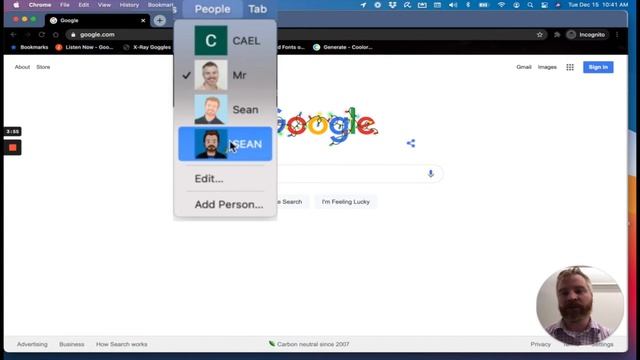Bookmark this page with the star
Screen dimensions: 640x360
540,35
